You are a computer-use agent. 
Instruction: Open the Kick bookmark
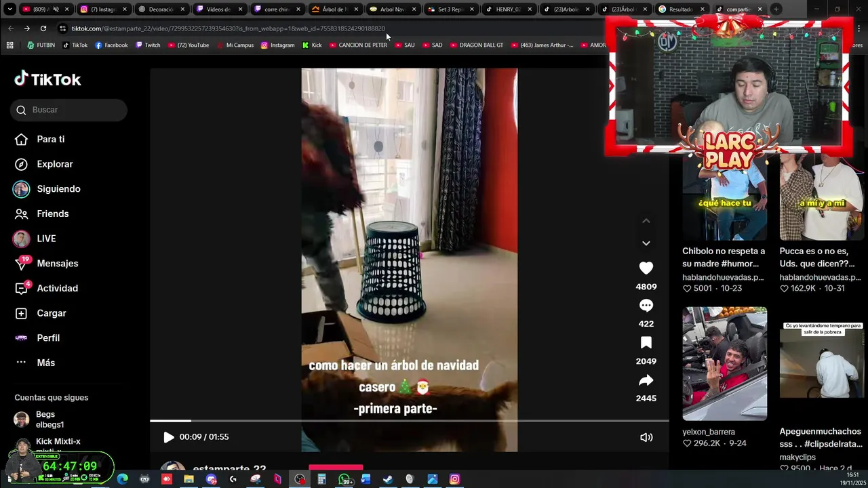312,45
